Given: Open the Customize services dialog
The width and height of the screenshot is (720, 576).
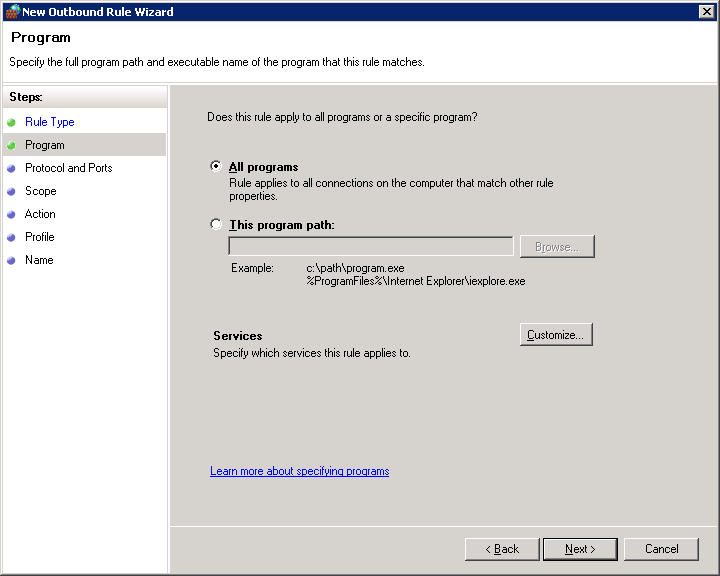Looking at the screenshot, I should click(556, 334).
